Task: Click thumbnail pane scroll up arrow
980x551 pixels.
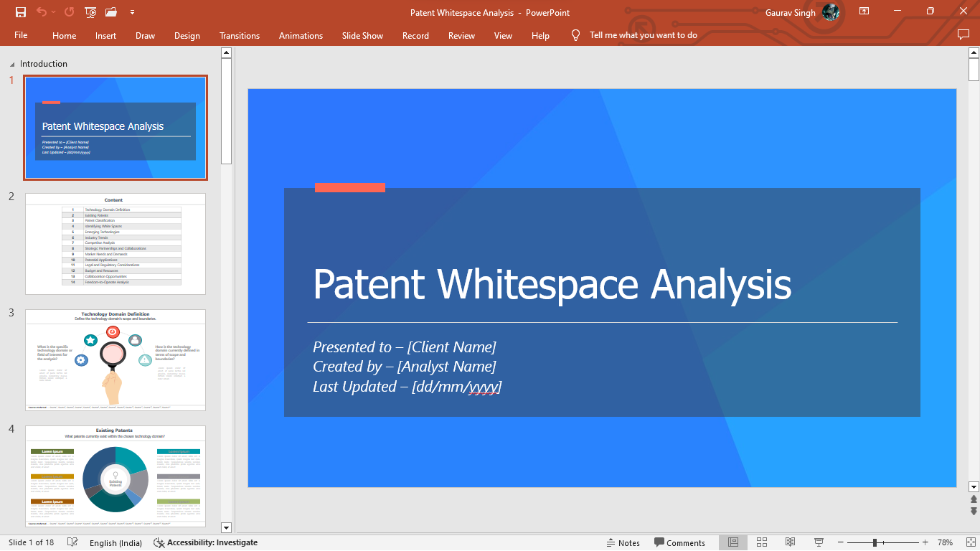Action: click(226, 52)
